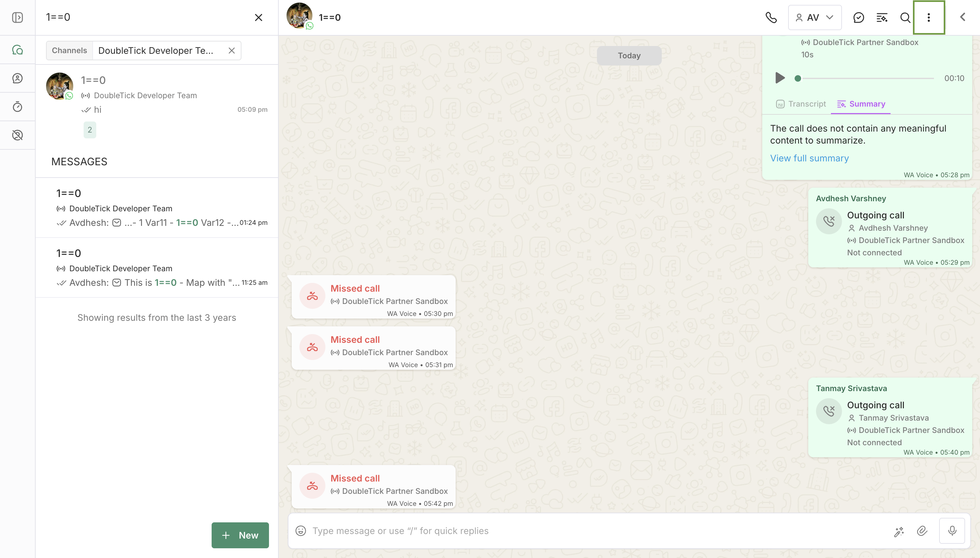Start a voice call using the phone icon
980x558 pixels.
771,17
